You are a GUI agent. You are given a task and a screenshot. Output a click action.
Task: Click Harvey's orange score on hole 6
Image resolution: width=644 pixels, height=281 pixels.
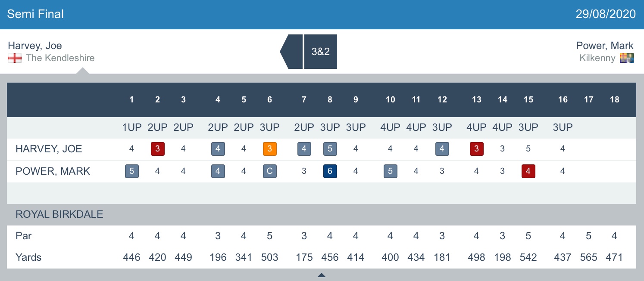point(269,149)
